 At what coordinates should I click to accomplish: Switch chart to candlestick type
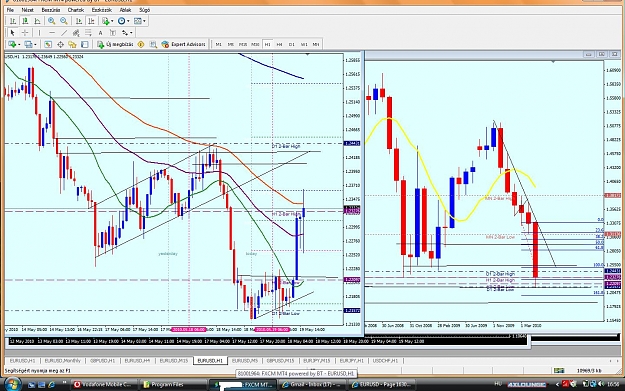25,21
